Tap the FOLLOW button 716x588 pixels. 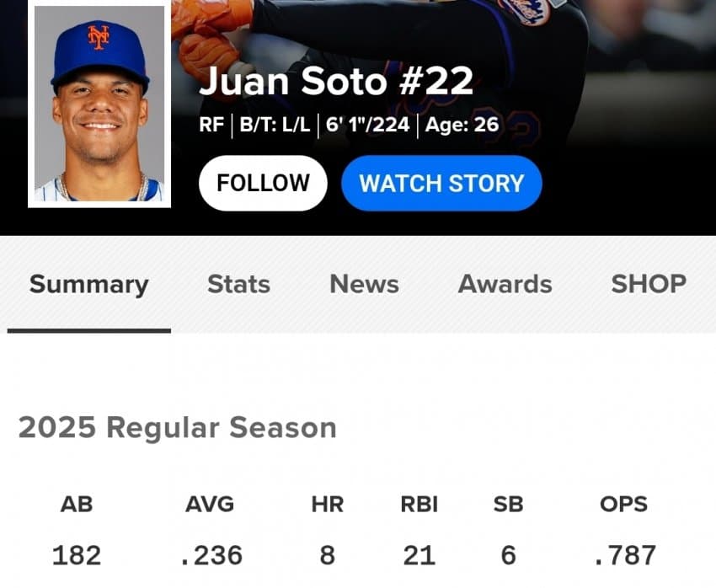[263, 183]
